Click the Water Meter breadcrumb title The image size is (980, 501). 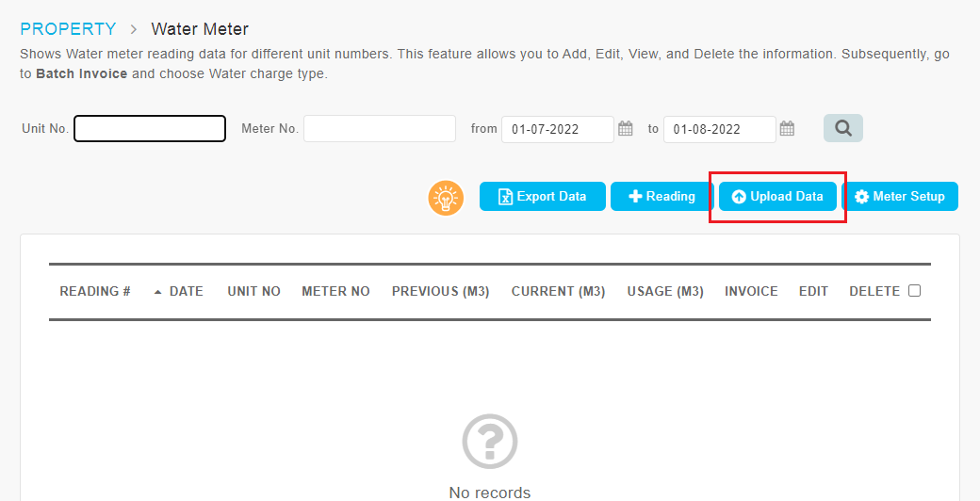click(200, 29)
